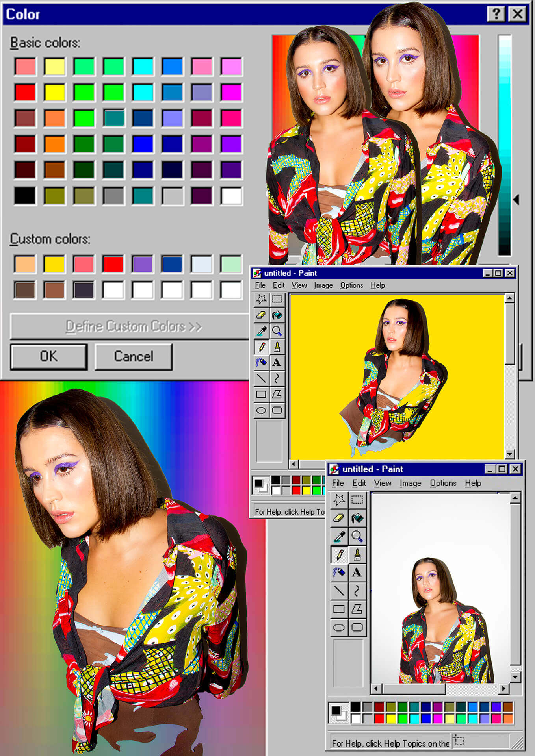Pick the magenta basic color swatch
Screen dimensions: 535x756
(231, 92)
